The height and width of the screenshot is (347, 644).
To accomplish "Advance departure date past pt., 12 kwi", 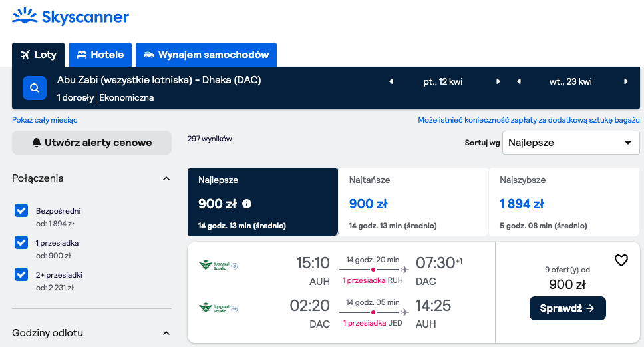I will (498, 81).
